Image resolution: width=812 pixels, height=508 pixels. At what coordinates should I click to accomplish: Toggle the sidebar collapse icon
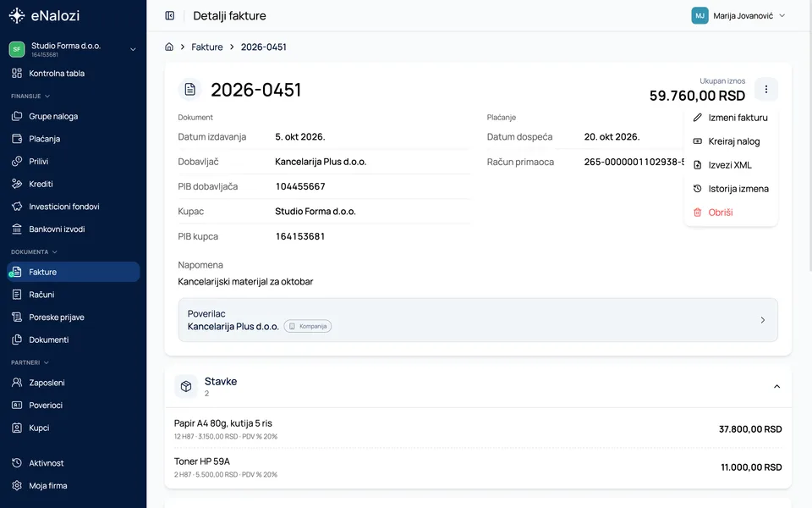169,15
